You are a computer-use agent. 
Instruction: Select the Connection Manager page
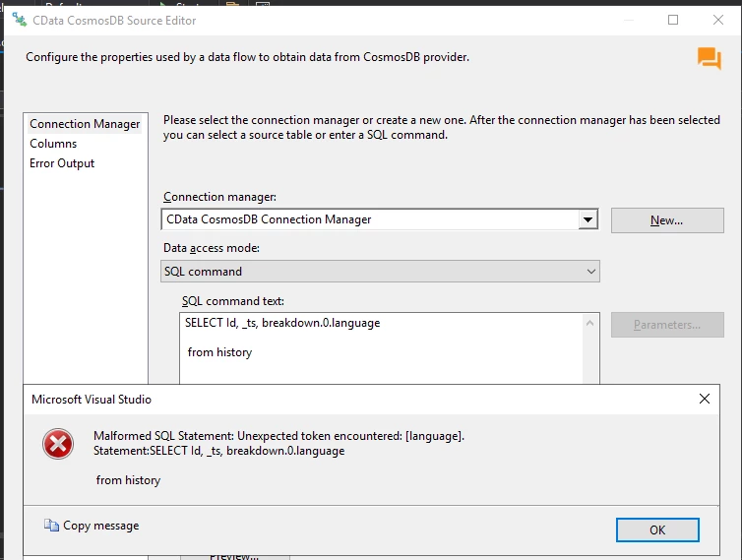pyautogui.click(x=85, y=124)
